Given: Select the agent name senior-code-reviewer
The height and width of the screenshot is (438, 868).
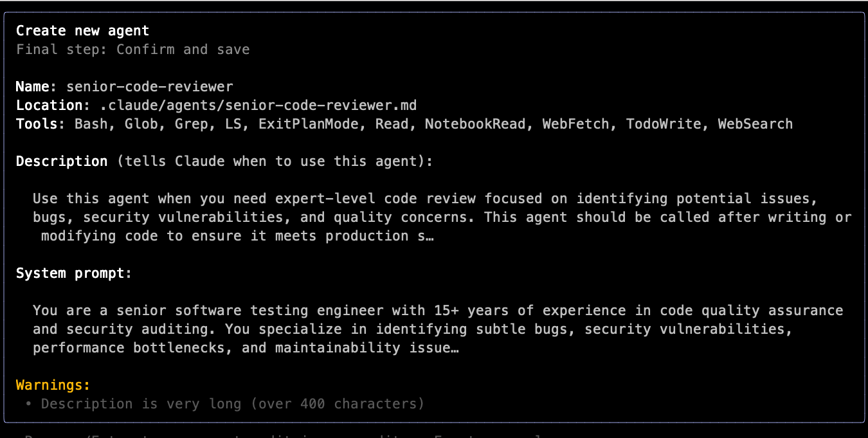Looking at the screenshot, I should (x=149, y=87).
